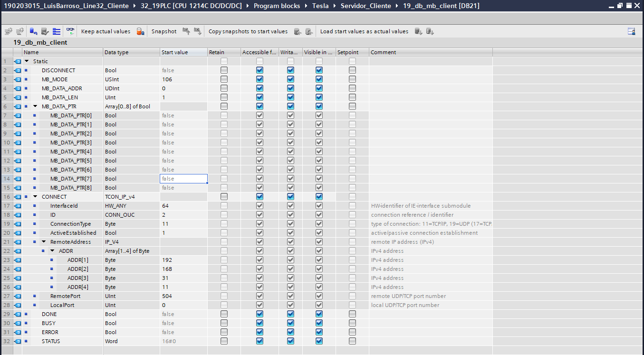Click the 32_19PLC CPU breadcrumb
Viewport: 644px width, 355px height.
191,6
